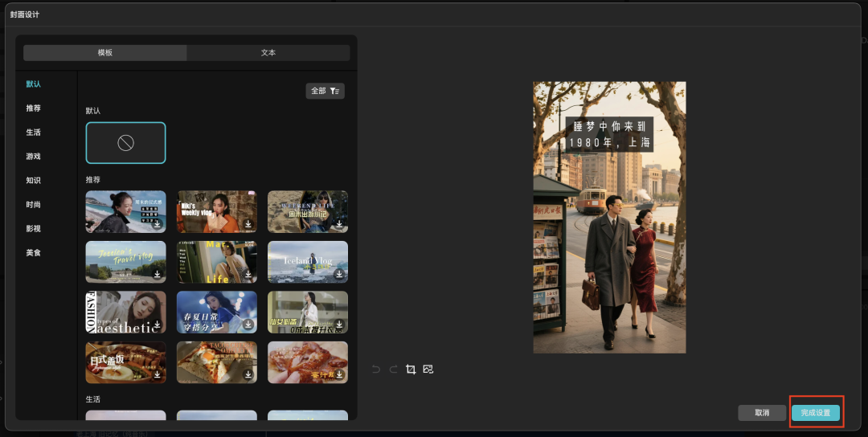The height and width of the screenshot is (437, 868).
Task: Open the 生活 category in sidebar
Action: tap(33, 133)
